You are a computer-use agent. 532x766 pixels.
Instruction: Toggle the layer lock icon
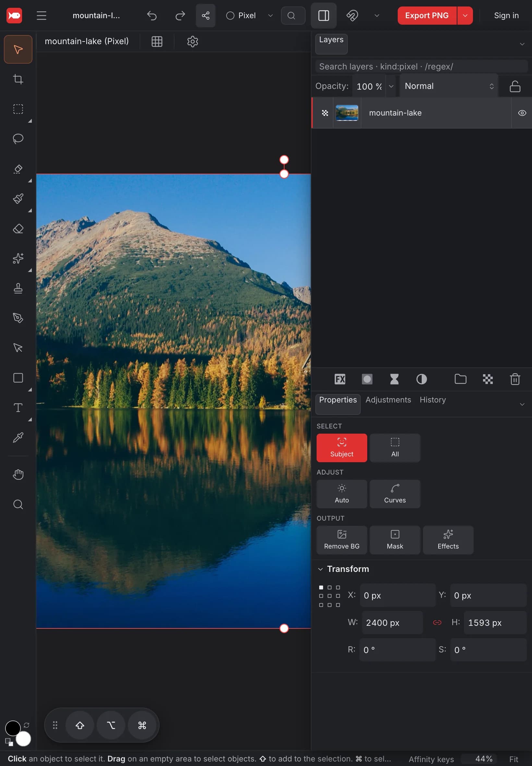515,86
